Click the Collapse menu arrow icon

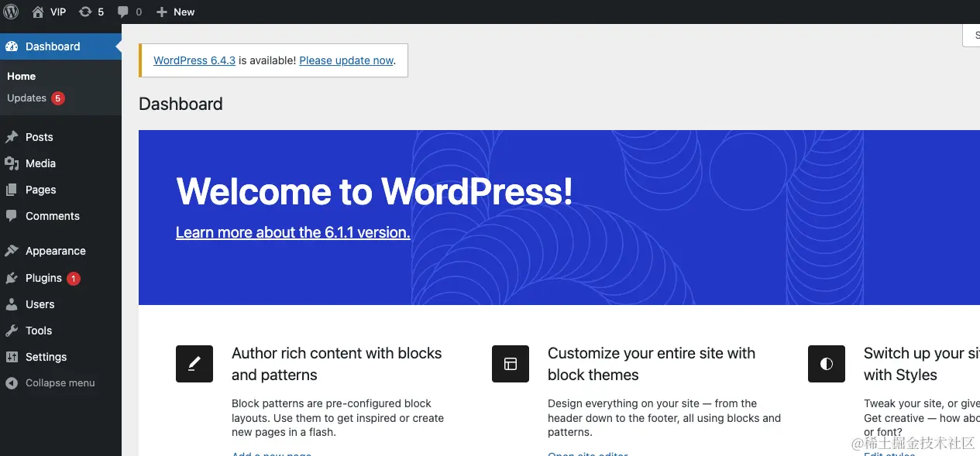click(x=12, y=383)
